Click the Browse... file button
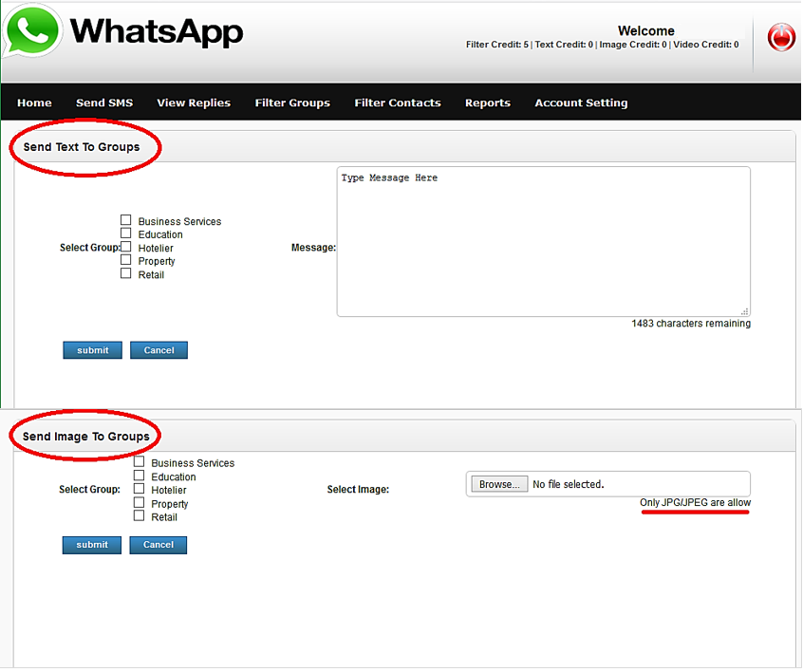This screenshot has width=803, height=672. pos(499,484)
